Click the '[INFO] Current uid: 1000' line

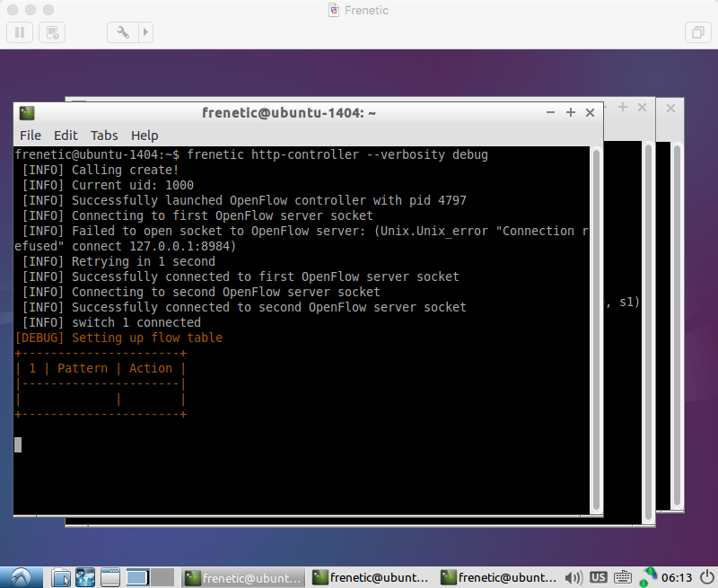[108, 185]
